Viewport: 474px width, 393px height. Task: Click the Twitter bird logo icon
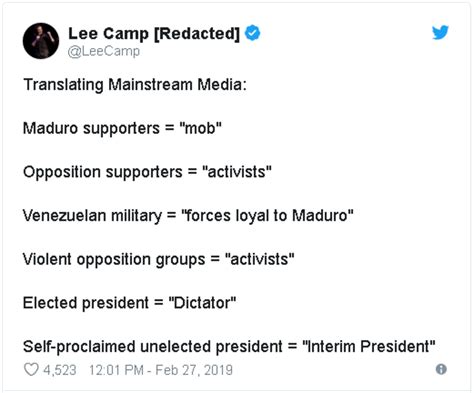pos(440,32)
